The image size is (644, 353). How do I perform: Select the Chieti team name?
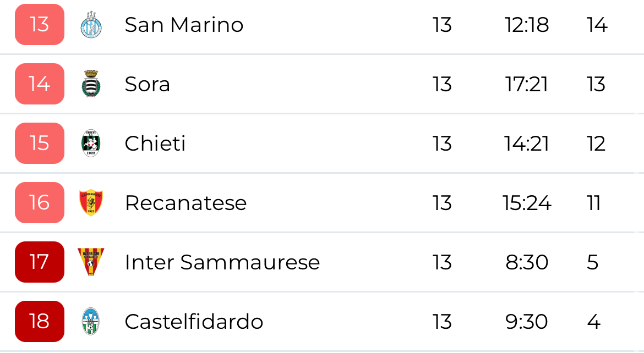(155, 144)
